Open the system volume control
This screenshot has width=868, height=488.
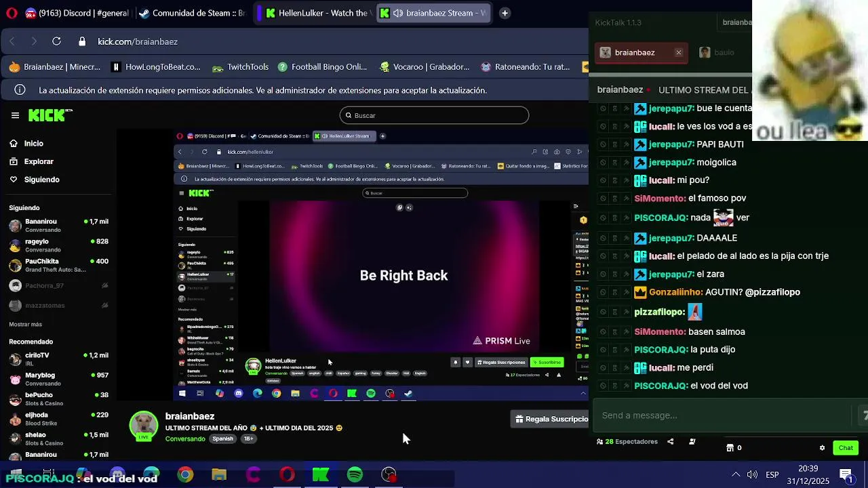pyautogui.click(x=752, y=475)
